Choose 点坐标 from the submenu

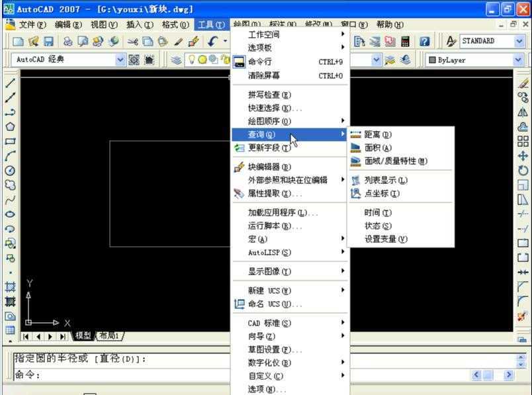tap(401, 193)
